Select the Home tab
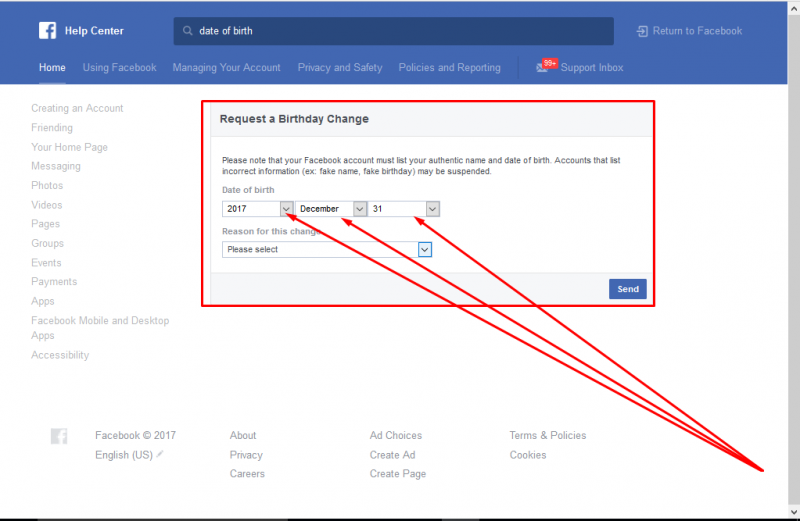Screen dimensions: 800x521 click(52, 67)
